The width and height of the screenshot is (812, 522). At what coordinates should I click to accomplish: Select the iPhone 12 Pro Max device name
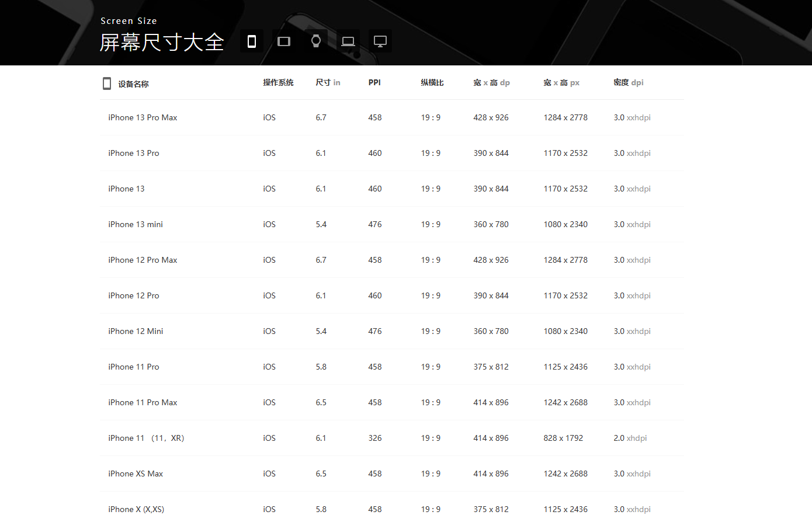coord(143,260)
